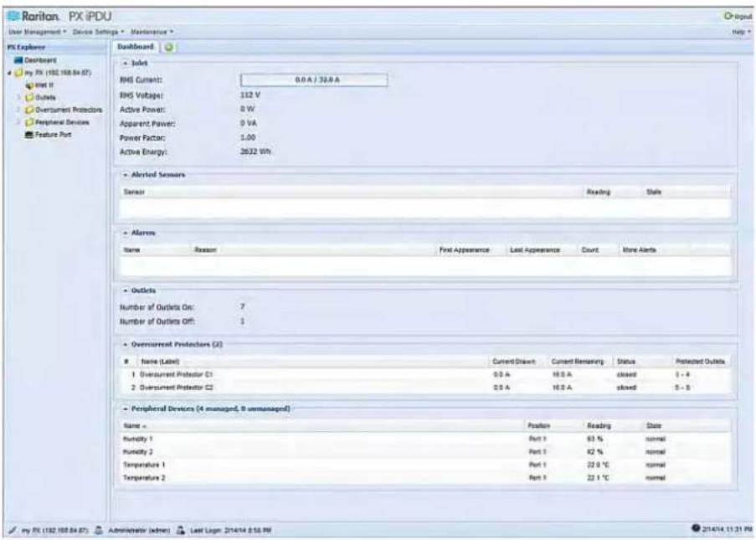Select the Temperature 1 row

(x=424, y=465)
